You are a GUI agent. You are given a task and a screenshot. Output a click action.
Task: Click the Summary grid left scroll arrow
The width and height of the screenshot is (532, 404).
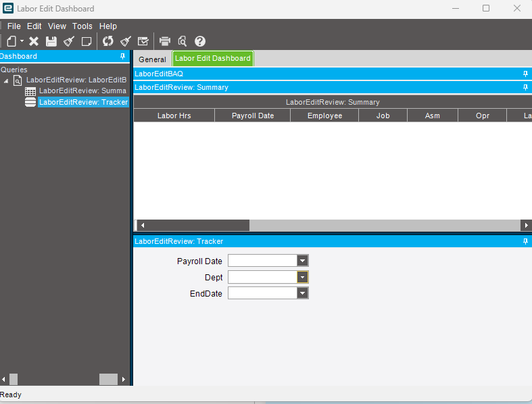[x=143, y=225]
